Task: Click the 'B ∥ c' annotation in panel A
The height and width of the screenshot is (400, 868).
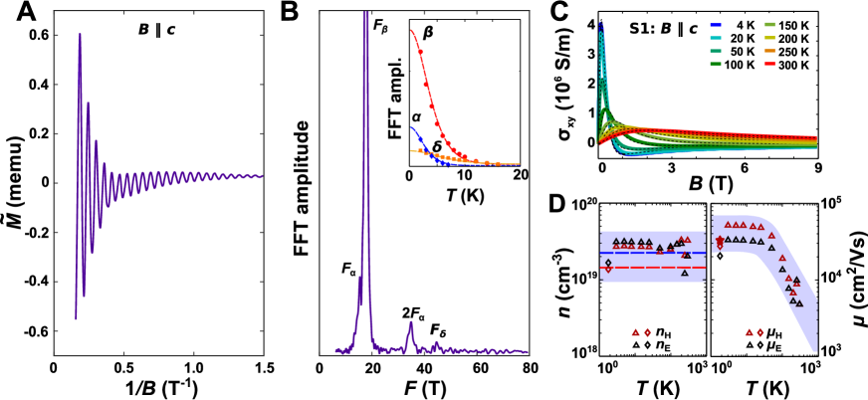Action: (157, 27)
